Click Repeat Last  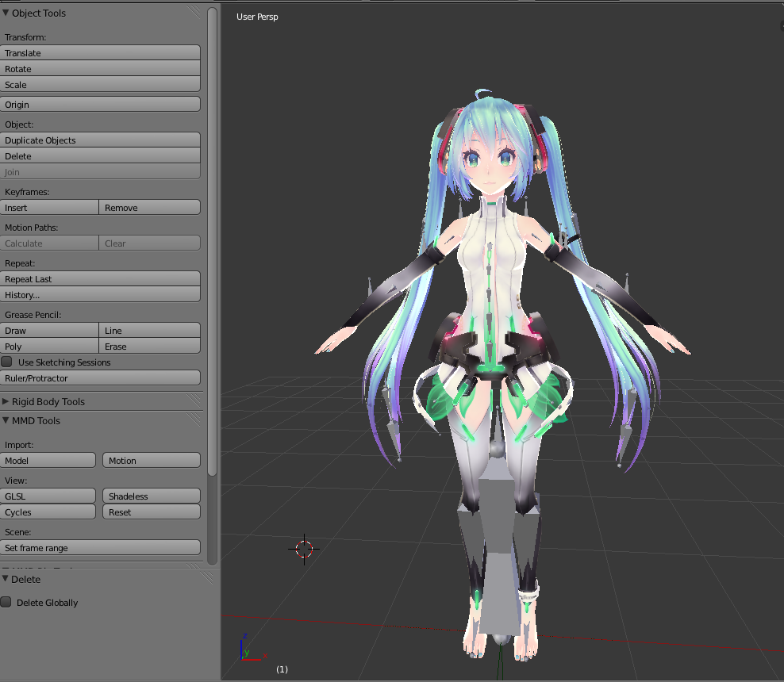[x=101, y=279]
